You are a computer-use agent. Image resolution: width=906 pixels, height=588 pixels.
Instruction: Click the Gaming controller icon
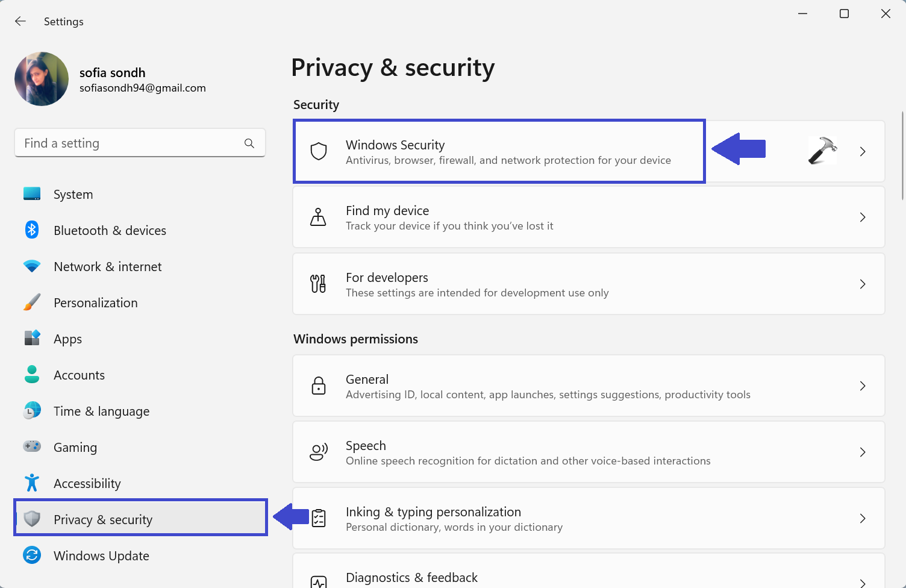pyautogui.click(x=32, y=446)
